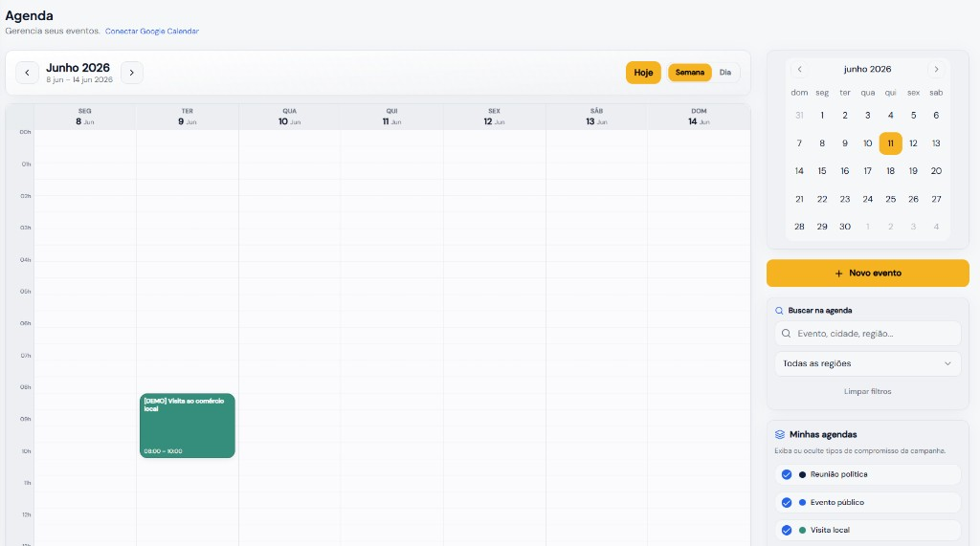The width and height of the screenshot is (980, 546).
Task: Select day 1 of junho in mini calendar
Action: (x=822, y=116)
